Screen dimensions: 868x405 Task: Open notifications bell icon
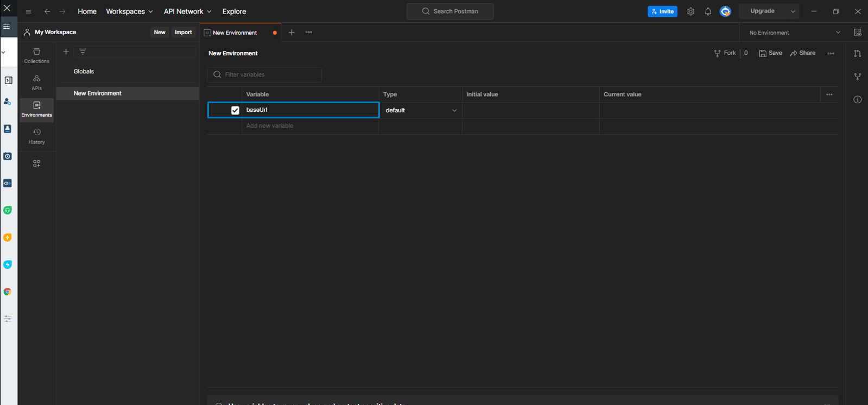[708, 11]
